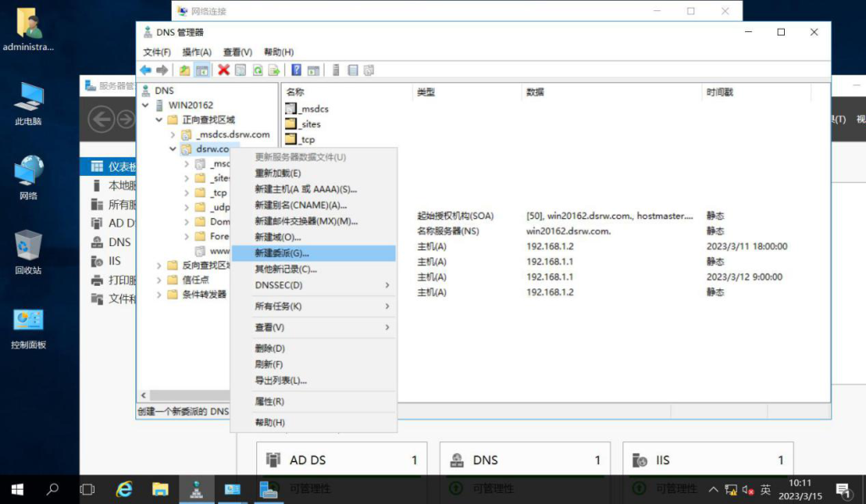The width and height of the screenshot is (866, 504).
Task: Sort by 类型 column header
Action: coord(467,92)
